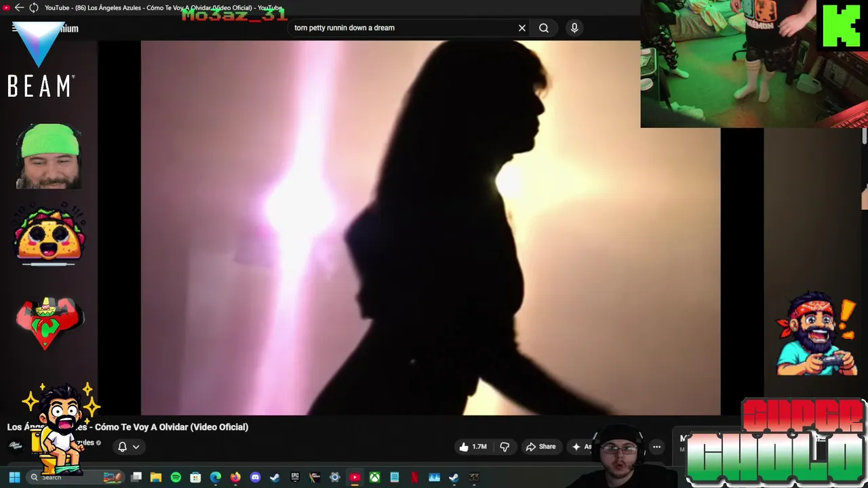The width and height of the screenshot is (868, 488).
Task: Open the channel avatar beside the bell
Action: click(15, 445)
